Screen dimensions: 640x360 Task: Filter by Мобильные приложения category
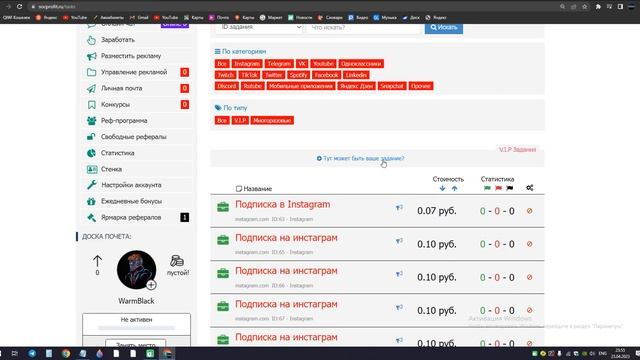[x=301, y=86]
